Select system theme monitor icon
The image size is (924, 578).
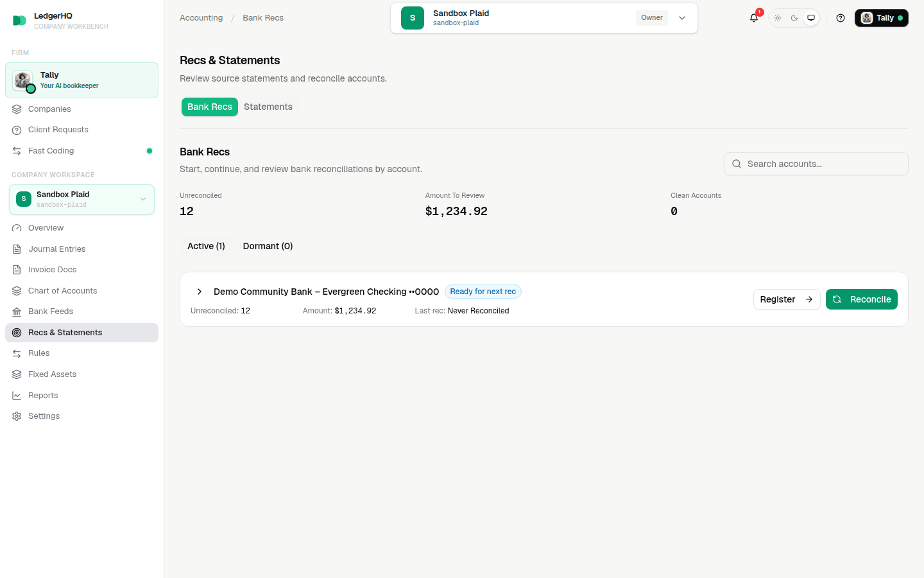click(x=811, y=18)
